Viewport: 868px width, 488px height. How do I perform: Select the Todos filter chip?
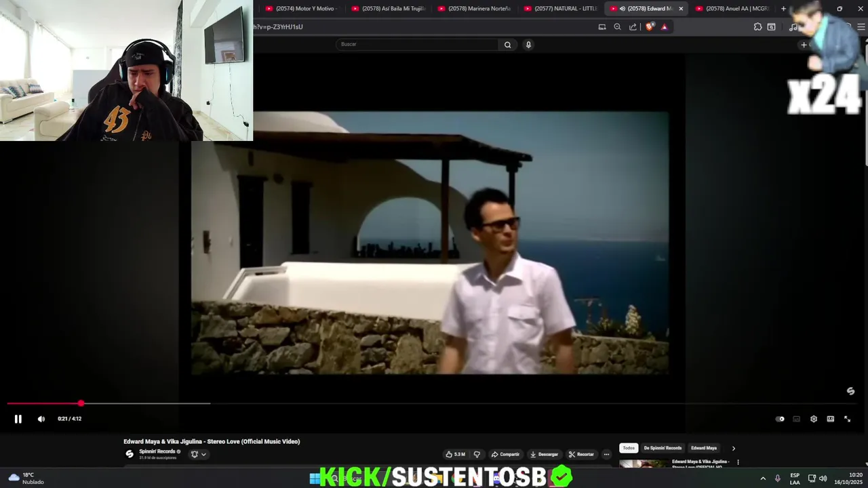pyautogui.click(x=629, y=448)
